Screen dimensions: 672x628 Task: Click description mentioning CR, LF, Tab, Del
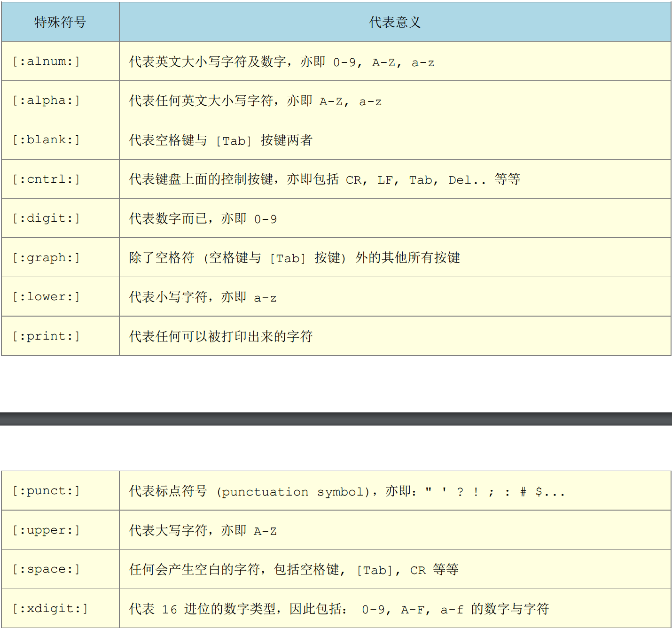tap(395, 179)
